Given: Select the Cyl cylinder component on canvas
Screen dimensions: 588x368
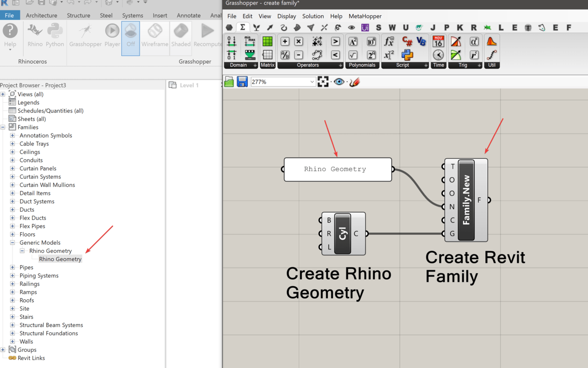Looking at the screenshot, I should pos(343,234).
